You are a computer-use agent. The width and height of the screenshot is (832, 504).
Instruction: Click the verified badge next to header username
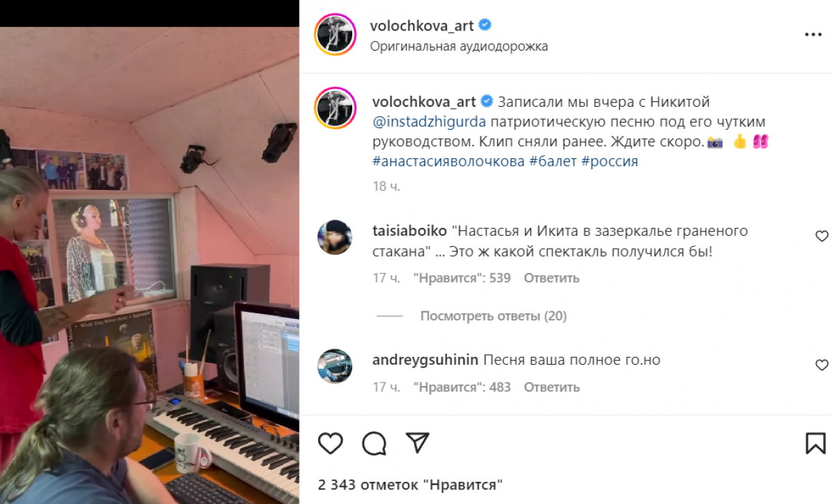pyautogui.click(x=485, y=26)
